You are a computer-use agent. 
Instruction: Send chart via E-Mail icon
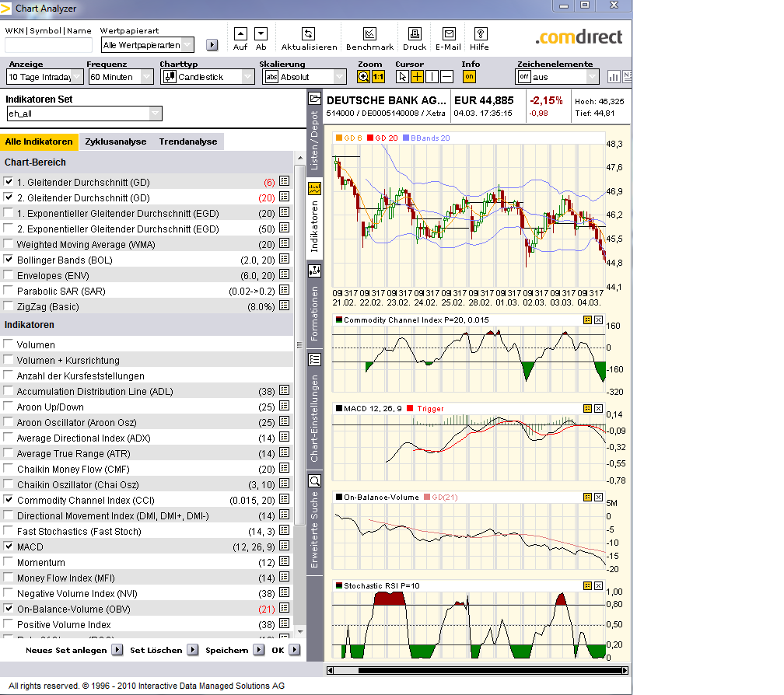click(449, 34)
